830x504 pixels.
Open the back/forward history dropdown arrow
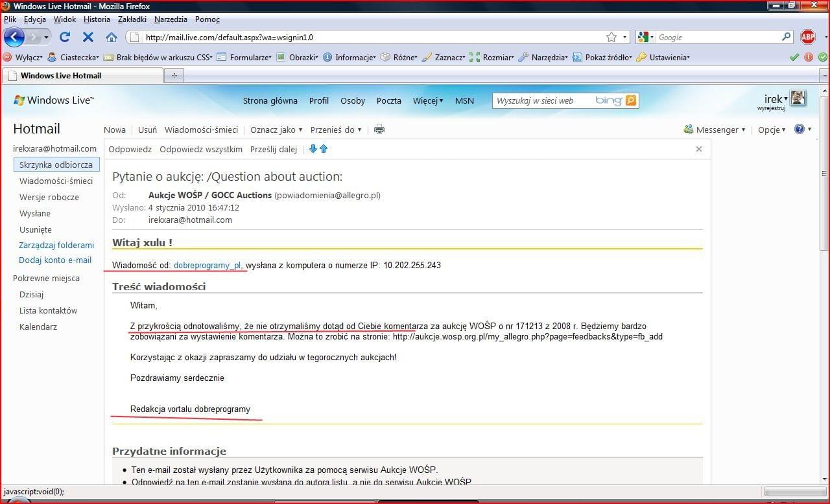pos(46,38)
